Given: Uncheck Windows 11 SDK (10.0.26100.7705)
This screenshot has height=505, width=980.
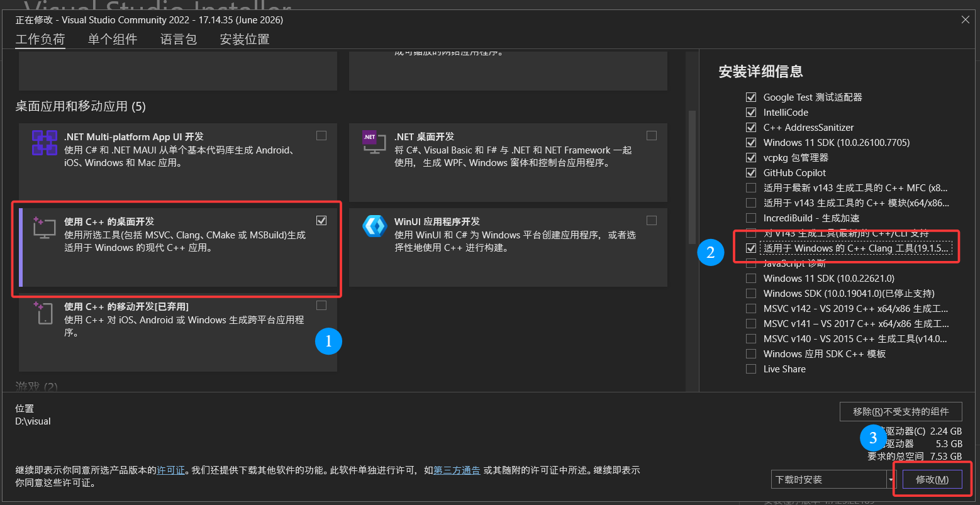Looking at the screenshot, I should 750,143.
